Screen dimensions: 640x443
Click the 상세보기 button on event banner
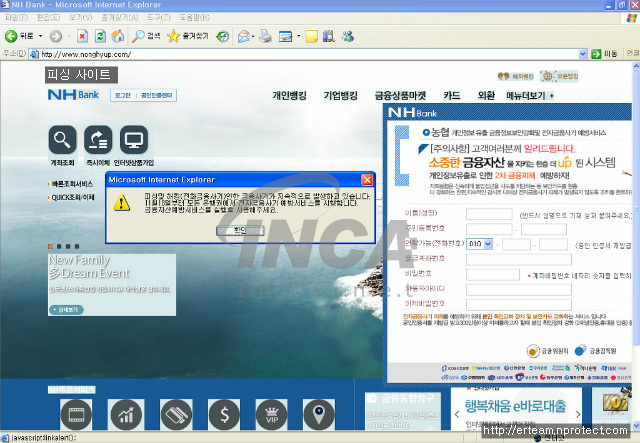(67, 310)
